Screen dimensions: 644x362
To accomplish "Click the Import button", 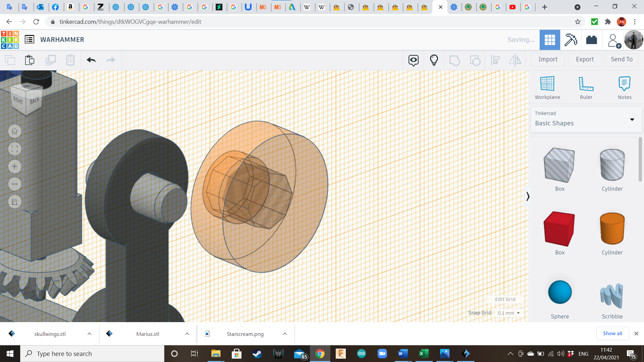I will click(x=548, y=59).
